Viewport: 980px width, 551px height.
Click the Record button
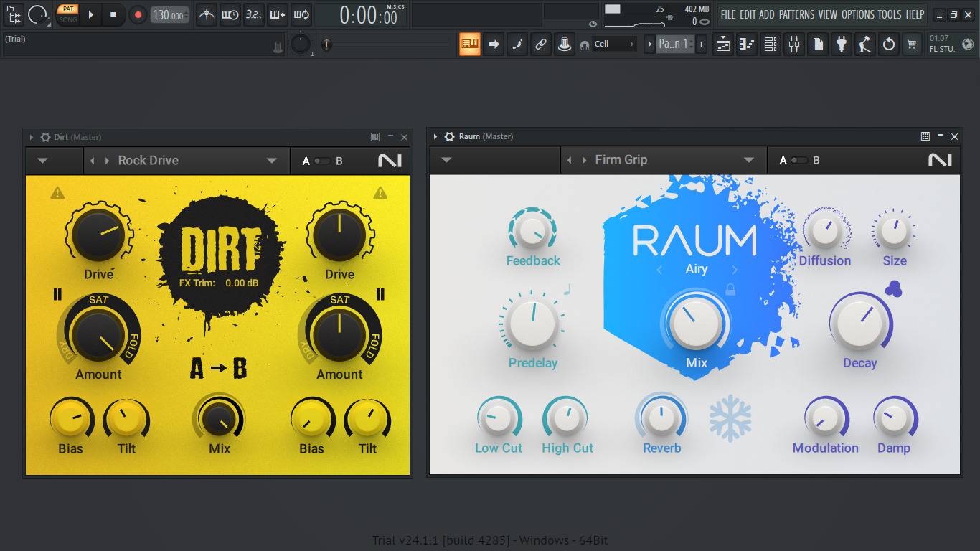tap(138, 14)
